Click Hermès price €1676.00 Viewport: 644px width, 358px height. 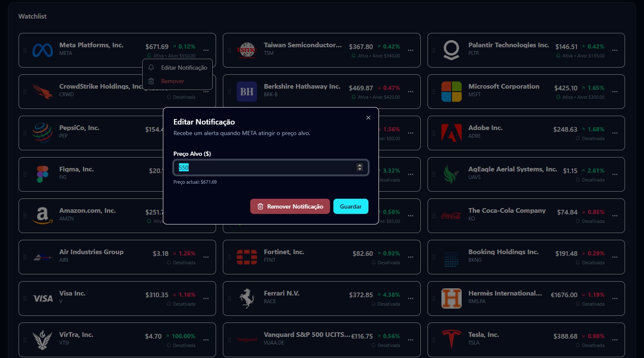tap(564, 295)
